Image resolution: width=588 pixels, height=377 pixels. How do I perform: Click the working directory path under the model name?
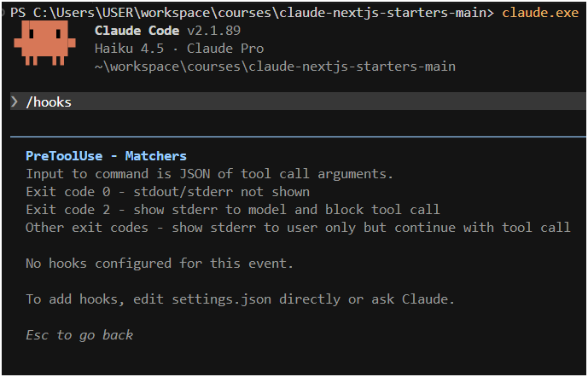(x=275, y=66)
